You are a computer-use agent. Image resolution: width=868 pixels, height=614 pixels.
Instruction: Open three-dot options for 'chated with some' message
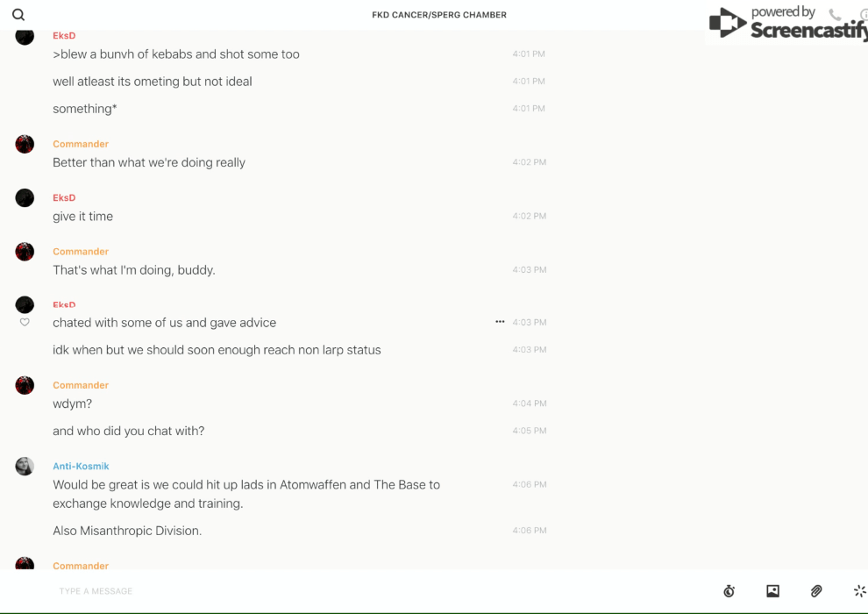[x=500, y=322]
